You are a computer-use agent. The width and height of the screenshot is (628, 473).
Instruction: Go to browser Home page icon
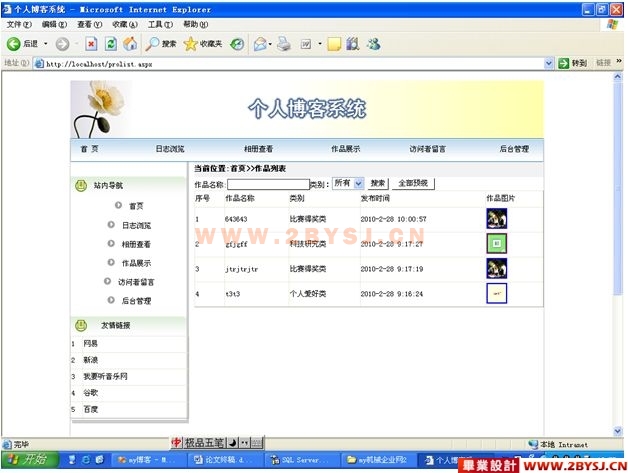(x=129, y=44)
